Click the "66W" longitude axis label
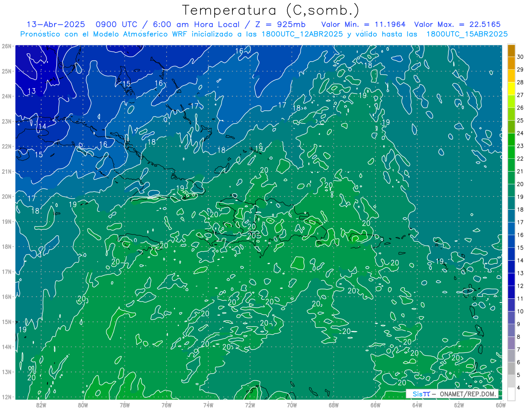Viewport: 532px width, 411px height. coord(376,405)
